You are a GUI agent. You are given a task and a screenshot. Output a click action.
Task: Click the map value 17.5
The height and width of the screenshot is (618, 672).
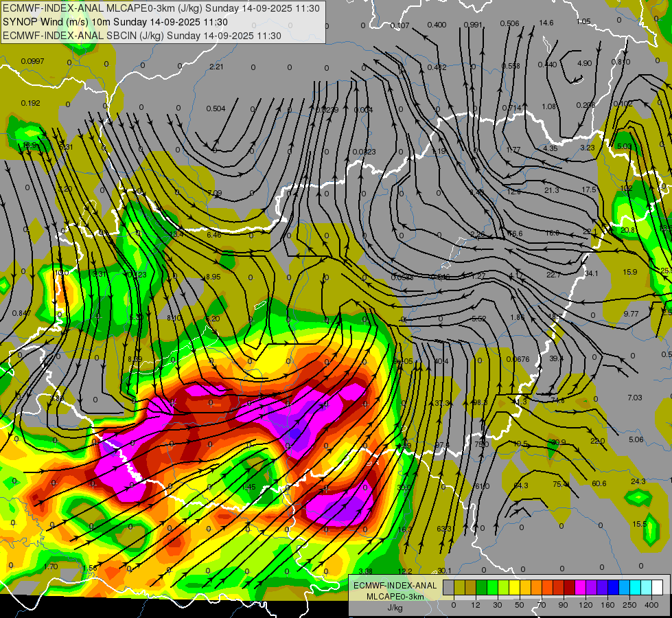click(x=589, y=190)
